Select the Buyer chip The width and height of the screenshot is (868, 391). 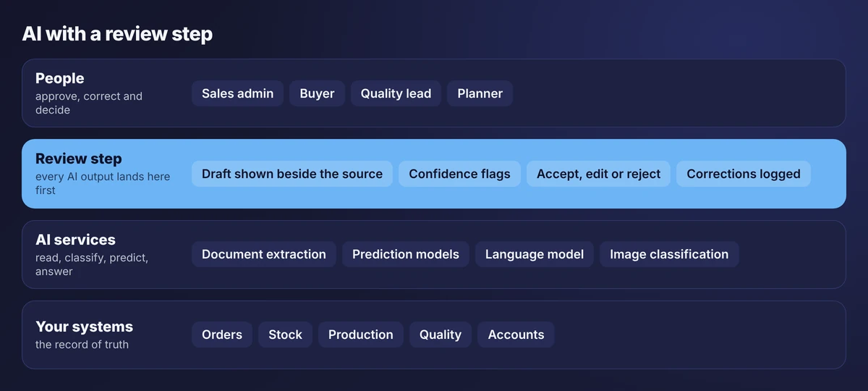click(317, 93)
